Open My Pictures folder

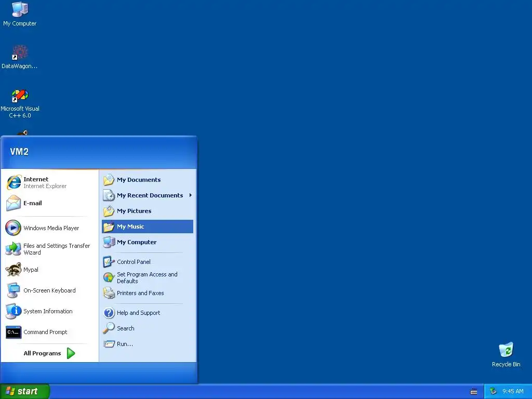(x=148, y=211)
